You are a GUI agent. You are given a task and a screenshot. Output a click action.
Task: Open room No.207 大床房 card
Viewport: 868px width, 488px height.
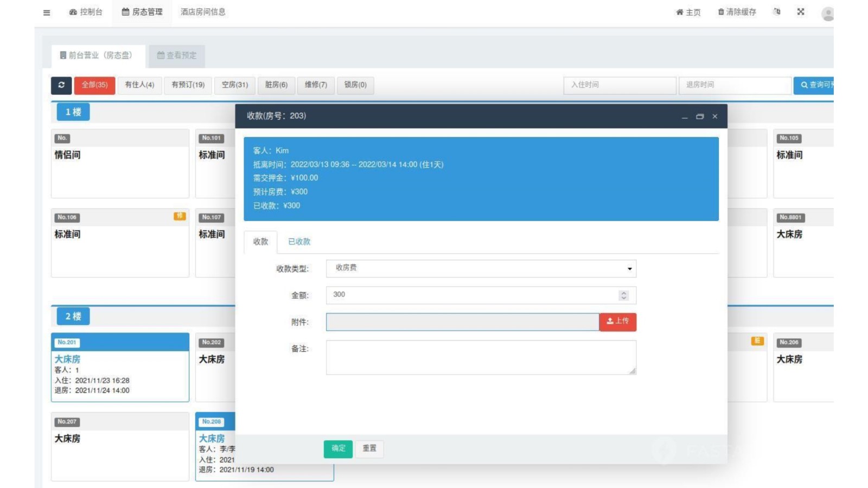pyautogui.click(x=120, y=447)
